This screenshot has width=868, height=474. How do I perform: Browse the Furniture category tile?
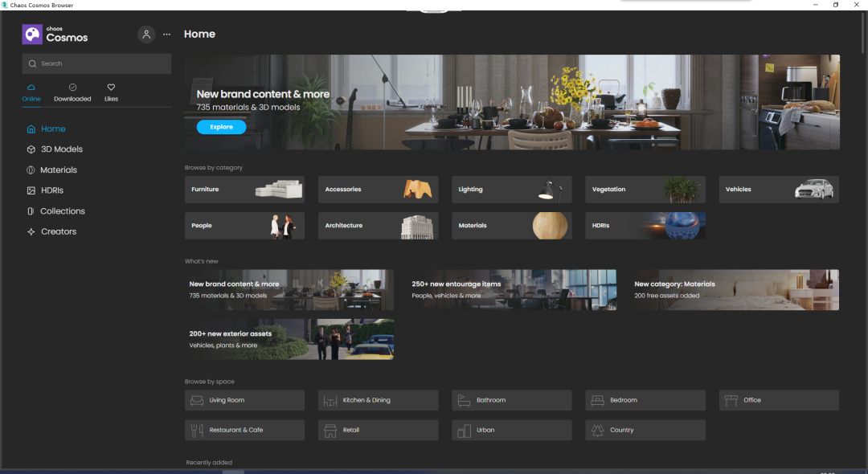point(244,190)
